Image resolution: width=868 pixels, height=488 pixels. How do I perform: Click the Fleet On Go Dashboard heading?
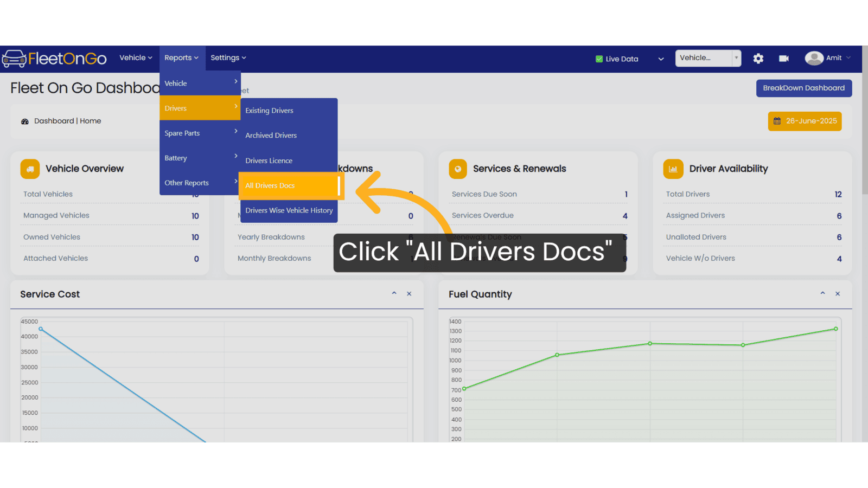(85, 88)
